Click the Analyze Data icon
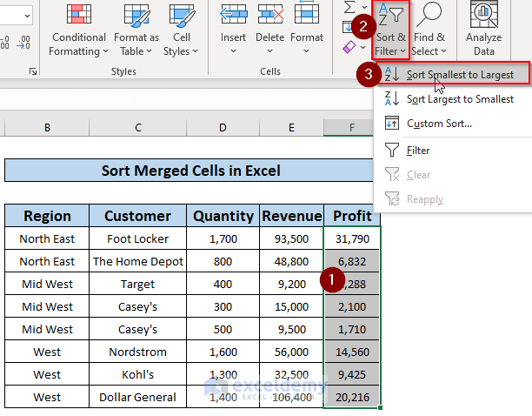 tap(483, 16)
